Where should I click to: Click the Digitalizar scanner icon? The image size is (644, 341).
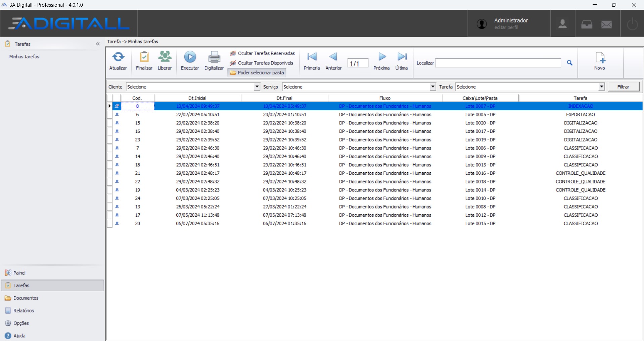214,57
